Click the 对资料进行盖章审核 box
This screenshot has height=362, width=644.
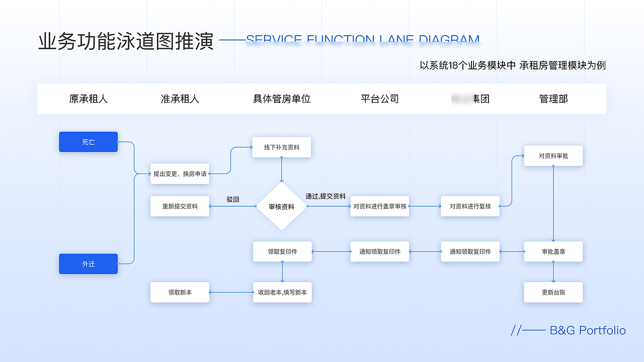380,206
